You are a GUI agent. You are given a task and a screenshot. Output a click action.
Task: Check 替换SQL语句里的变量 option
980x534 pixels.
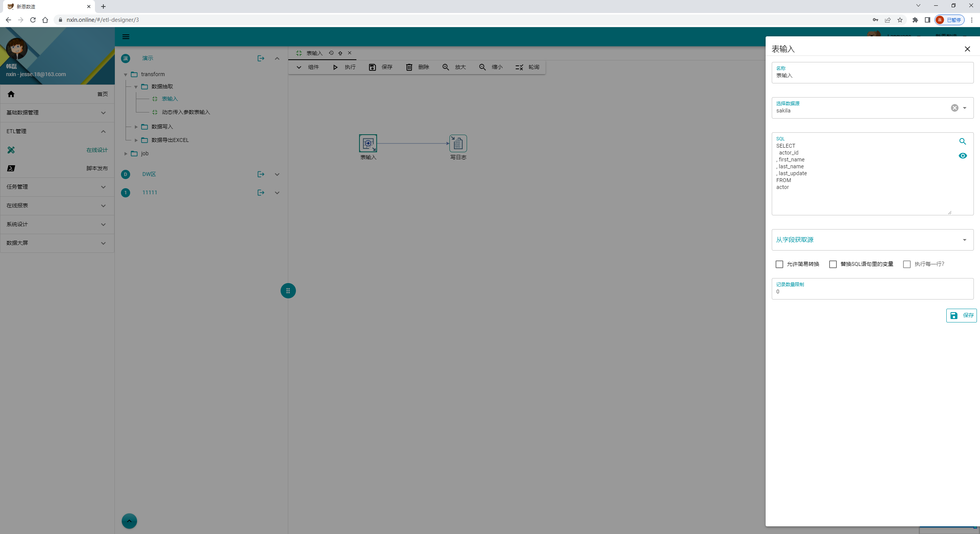tap(833, 264)
